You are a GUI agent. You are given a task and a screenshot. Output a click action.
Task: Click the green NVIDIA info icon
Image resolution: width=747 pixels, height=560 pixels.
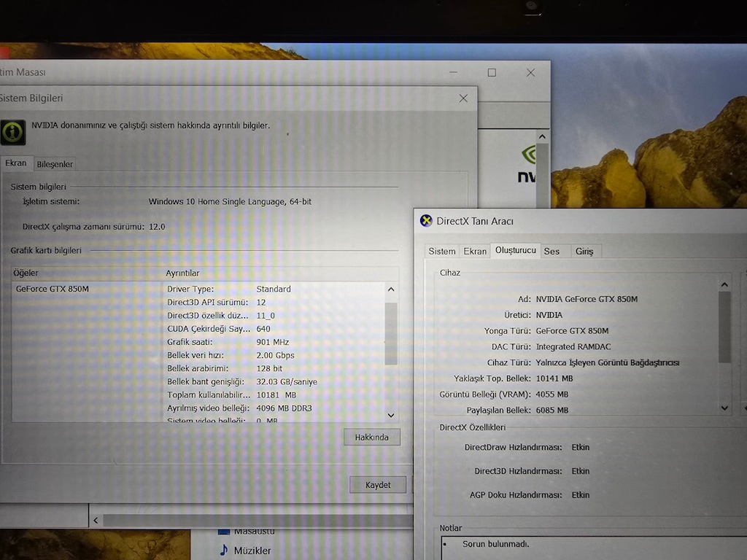point(13,132)
